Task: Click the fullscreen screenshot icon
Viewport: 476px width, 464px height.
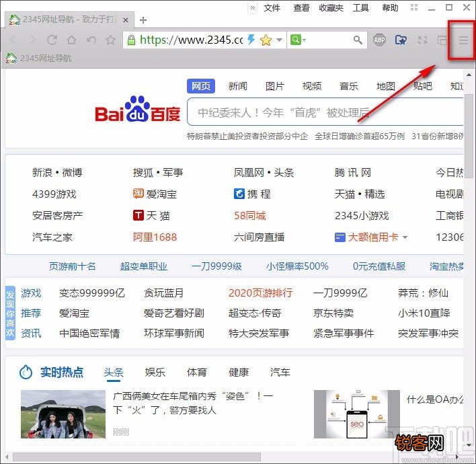Action: 423,40
